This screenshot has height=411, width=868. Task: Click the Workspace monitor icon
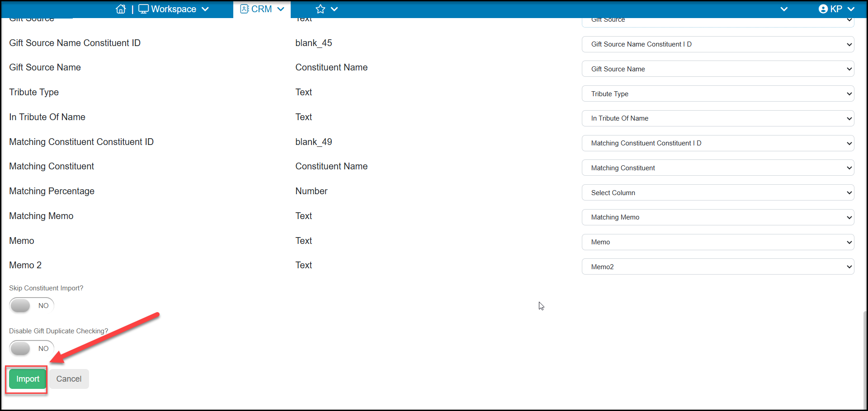(143, 9)
